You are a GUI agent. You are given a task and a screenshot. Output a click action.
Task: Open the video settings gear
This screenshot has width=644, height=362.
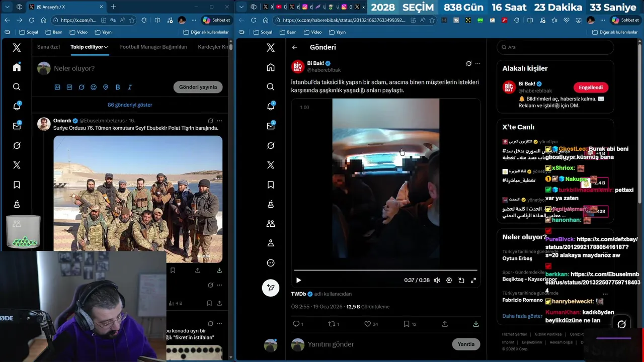(449, 280)
